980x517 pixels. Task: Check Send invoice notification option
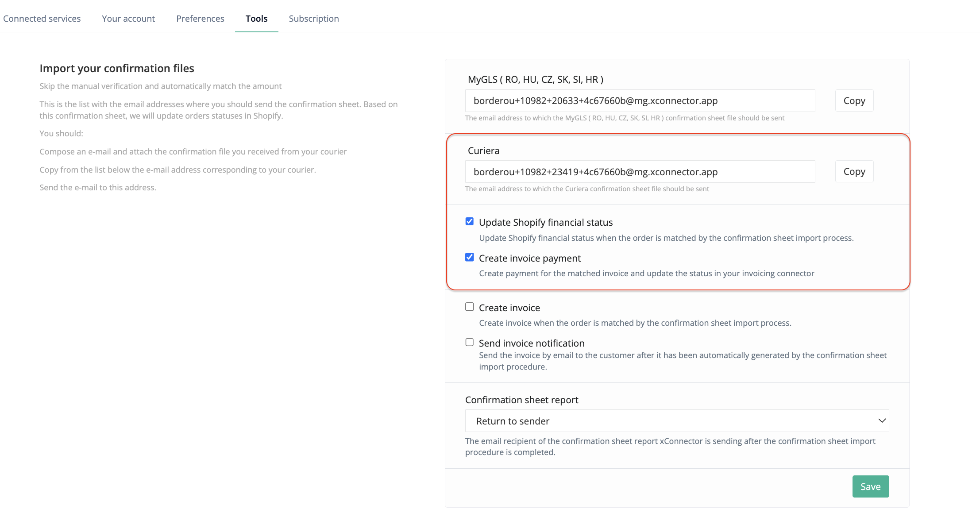(470, 342)
